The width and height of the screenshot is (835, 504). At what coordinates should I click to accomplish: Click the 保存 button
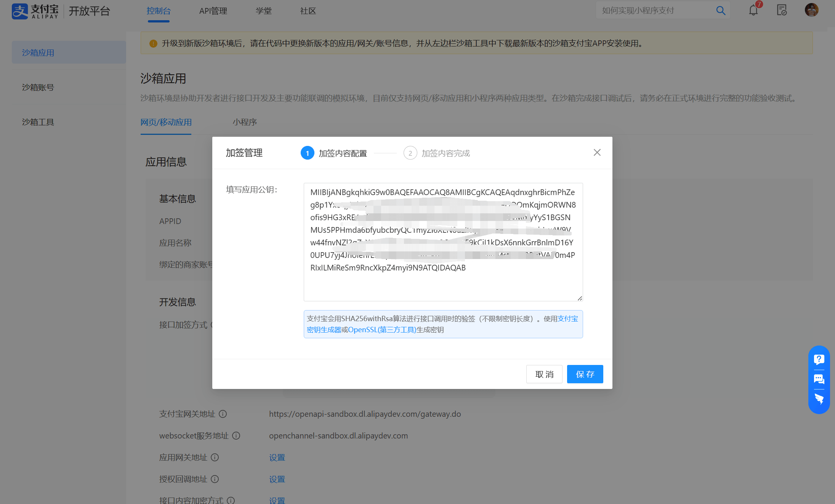coord(585,374)
